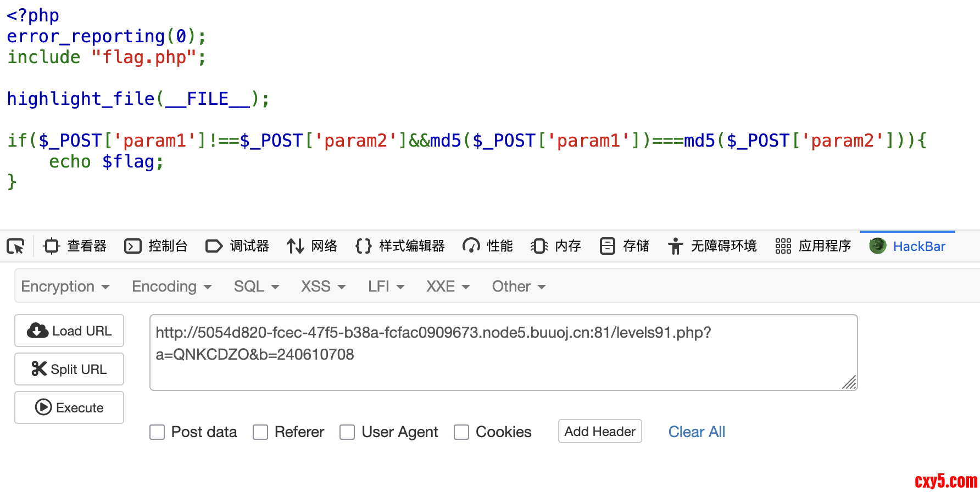
Task: Open the Style Editor (样式编辑器) panel
Action: pyautogui.click(x=400, y=246)
